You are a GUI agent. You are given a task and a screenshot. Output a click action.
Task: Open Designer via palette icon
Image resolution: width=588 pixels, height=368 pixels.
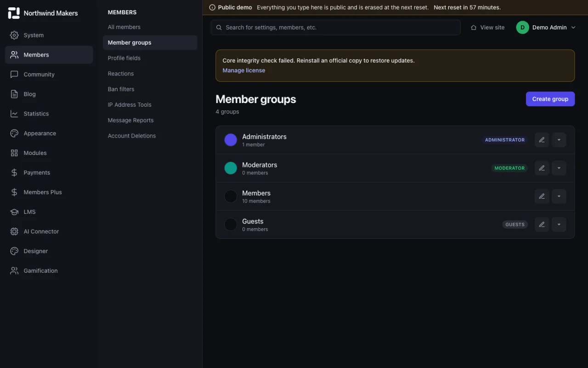click(14, 251)
